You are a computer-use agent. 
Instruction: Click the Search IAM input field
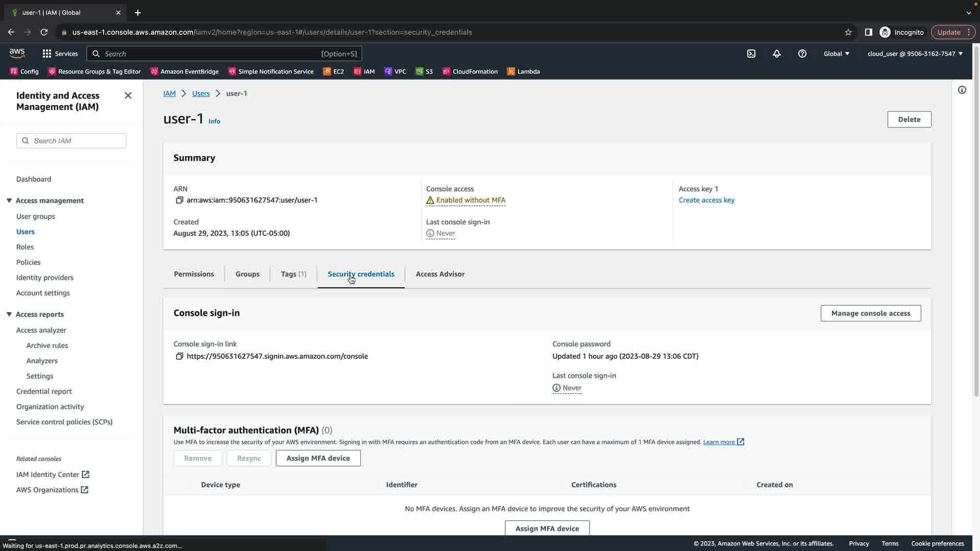(x=77, y=141)
